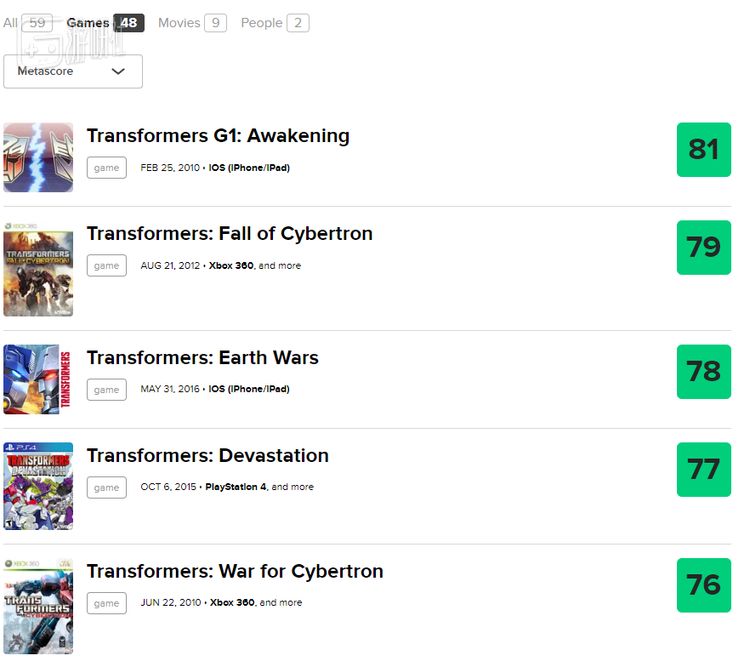750x667 pixels.
Task: Click the Devastation PS4 cover art
Action: [38, 486]
